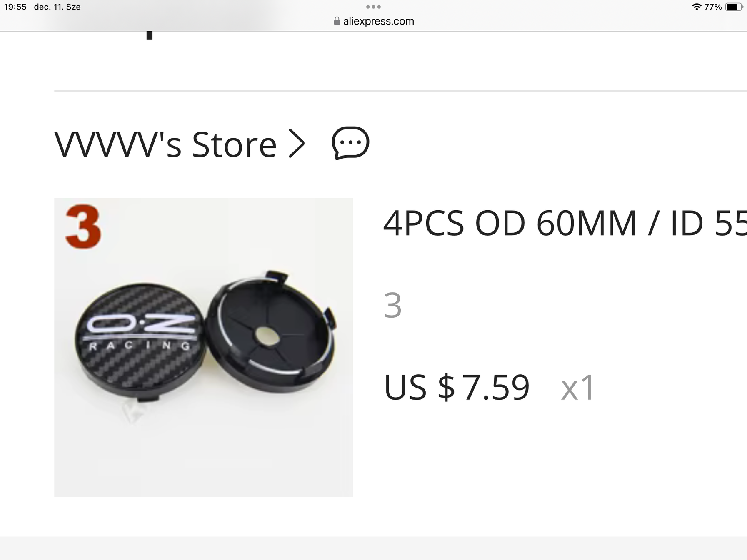Tap the lock icon beside aliexpress.com
The image size is (747, 560).
tap(337, 21)
